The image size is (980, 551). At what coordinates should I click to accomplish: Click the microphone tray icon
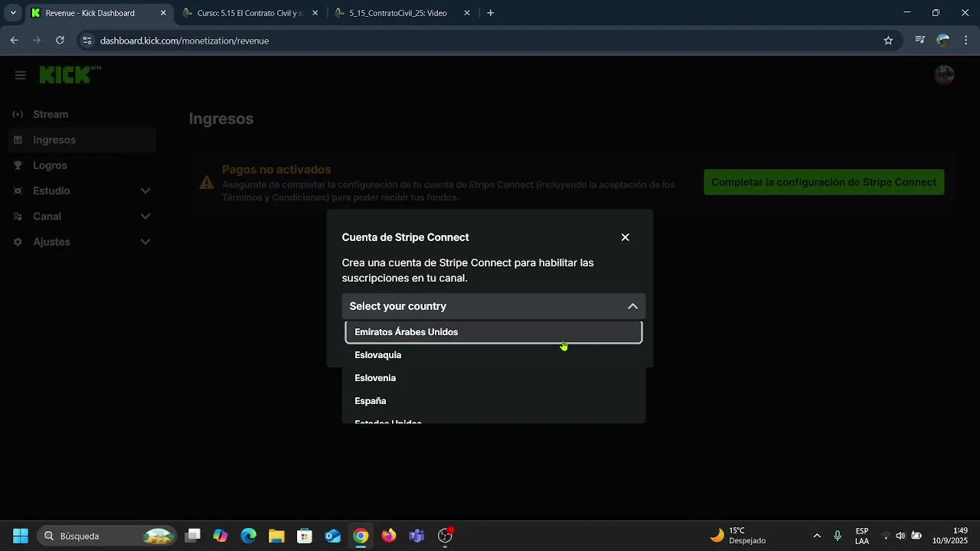[838, 536]
